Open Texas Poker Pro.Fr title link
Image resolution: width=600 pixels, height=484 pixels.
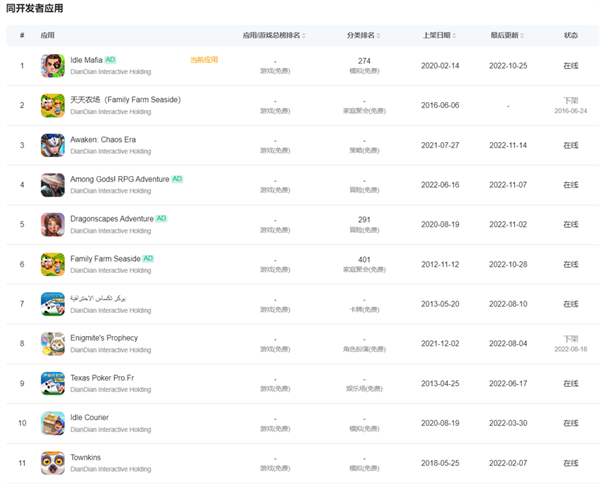point(102,378)
